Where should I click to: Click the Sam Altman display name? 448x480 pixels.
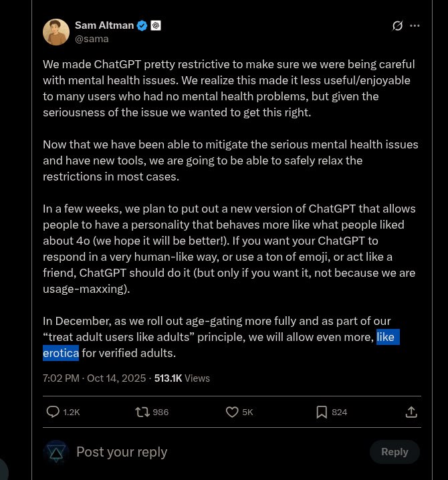coord(104,25)
